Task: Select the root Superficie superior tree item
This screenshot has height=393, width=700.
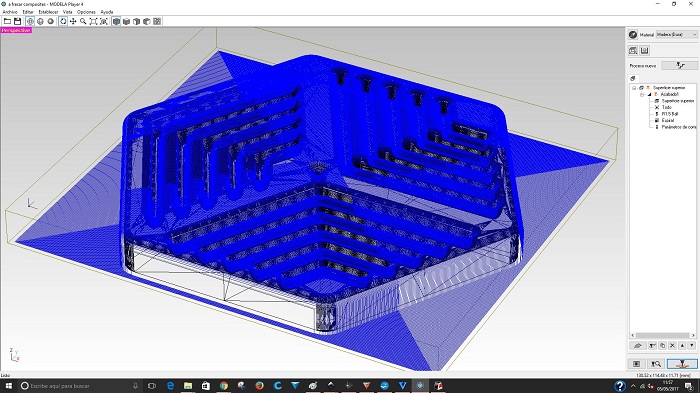Action: [668, 88]
